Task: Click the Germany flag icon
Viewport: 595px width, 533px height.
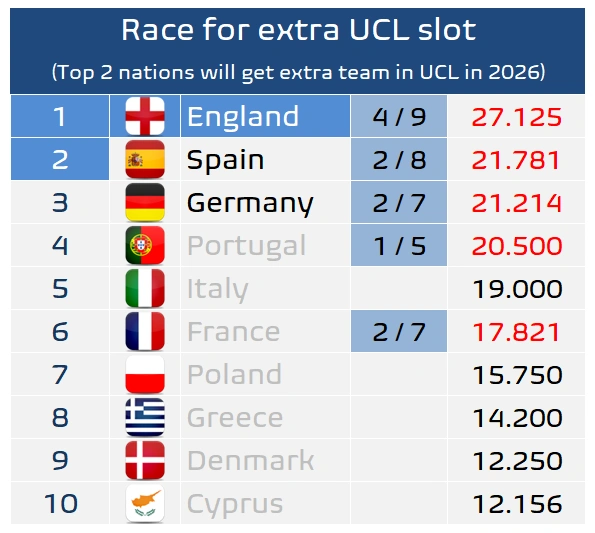Action: point(145,202)
